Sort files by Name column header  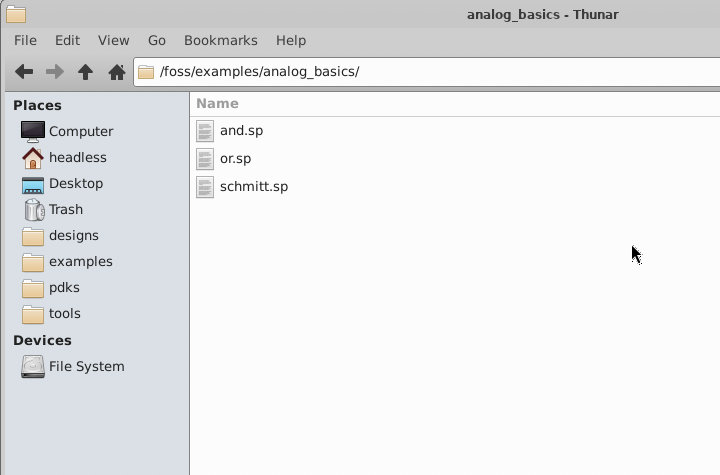click(x=217, y=103)
